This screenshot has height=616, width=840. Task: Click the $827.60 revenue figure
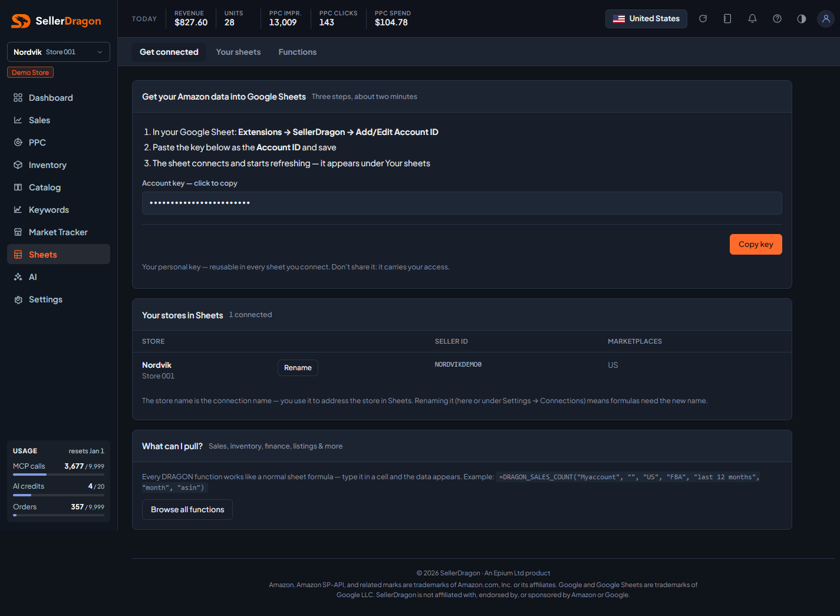click(x=191, y=22)
